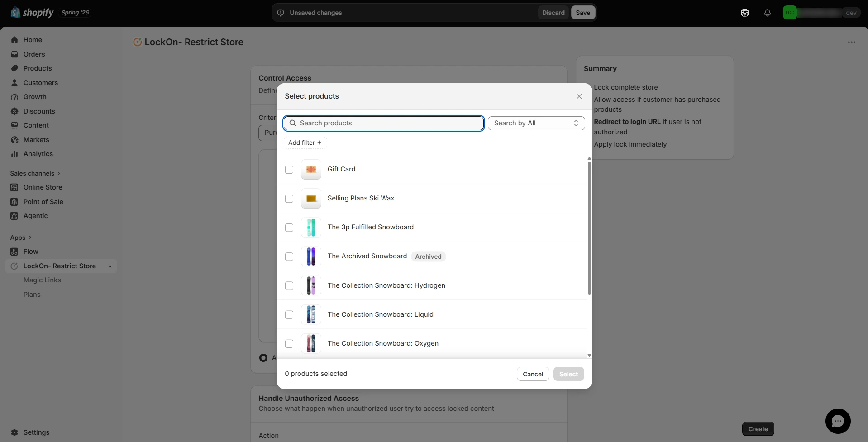Click the green LOC store avatar
This screenshot has height=442, width=868.
pyautogui.click(x=790, y=13)
